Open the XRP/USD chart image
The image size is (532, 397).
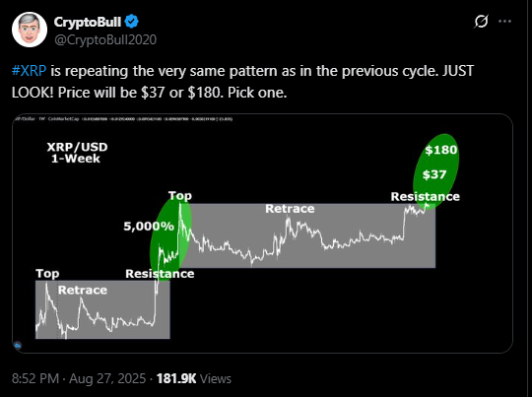point(262,233)
